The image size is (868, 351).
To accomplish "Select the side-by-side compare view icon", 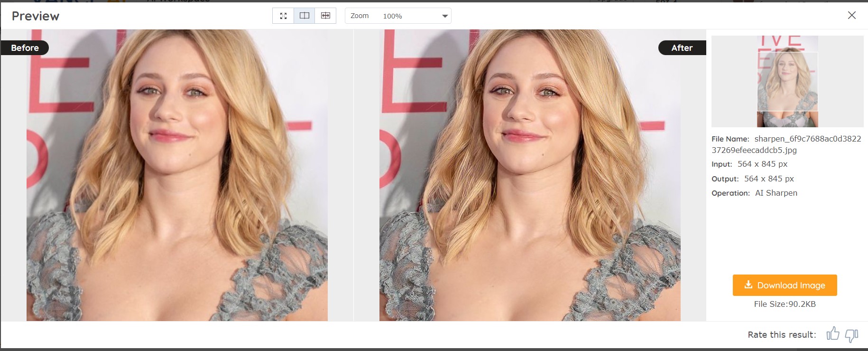I will coord(305,16).
